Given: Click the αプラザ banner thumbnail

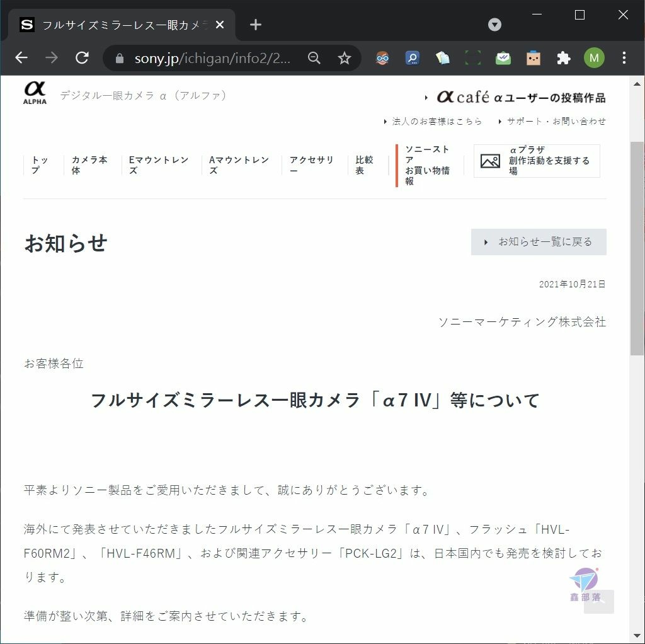Looking at the screenshot, I should [490, 161].
